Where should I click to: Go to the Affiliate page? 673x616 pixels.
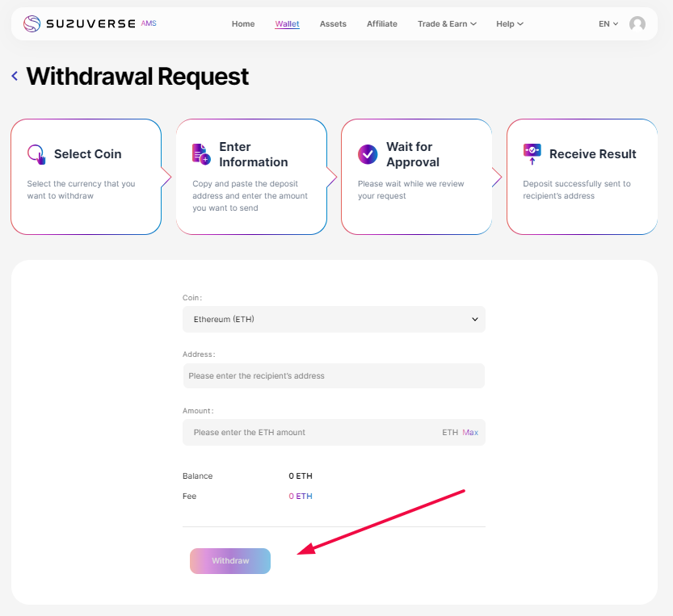pyautogui.click(x=382, y=24)
